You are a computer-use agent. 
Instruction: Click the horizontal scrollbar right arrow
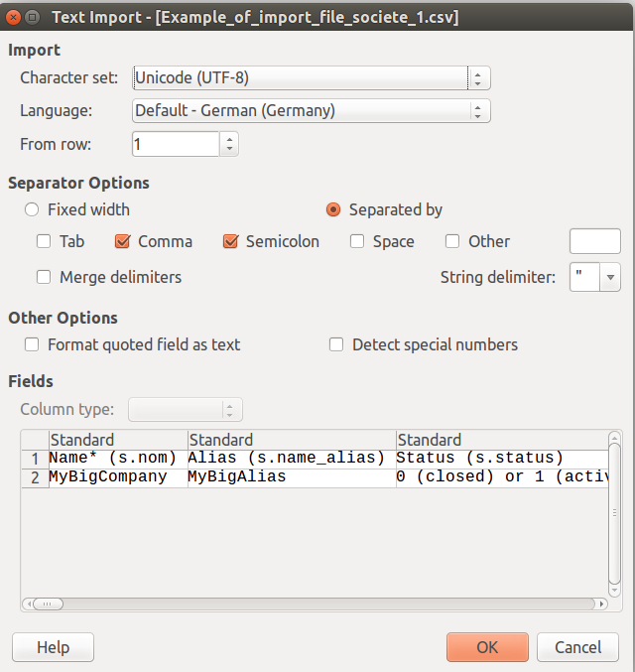click(601, 605)
